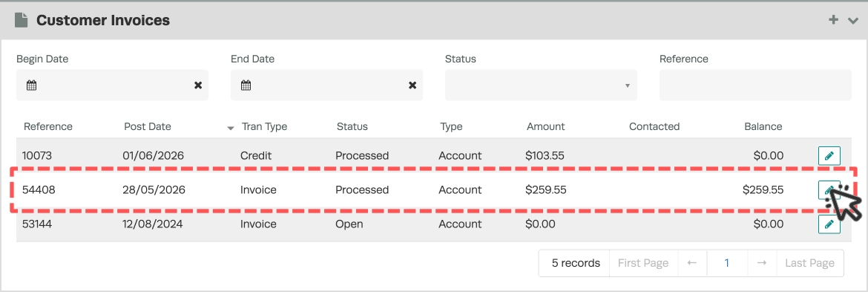Sort by Balance column header
868x292 pixels.
pyautogui.click(x=763, y=126)
